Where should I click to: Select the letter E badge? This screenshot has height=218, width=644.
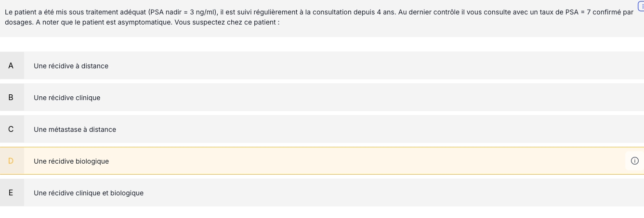(x=12, y=192)
